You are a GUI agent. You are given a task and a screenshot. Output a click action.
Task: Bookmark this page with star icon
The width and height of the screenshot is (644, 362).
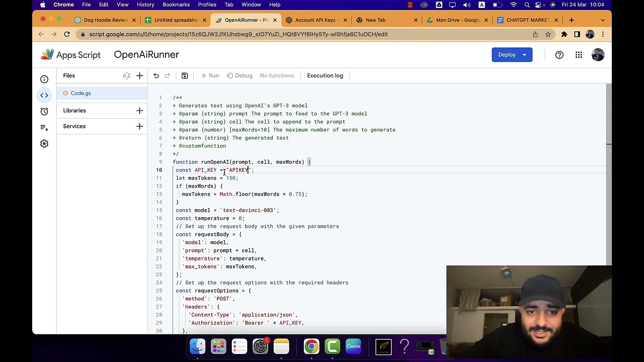click(548, 34)
